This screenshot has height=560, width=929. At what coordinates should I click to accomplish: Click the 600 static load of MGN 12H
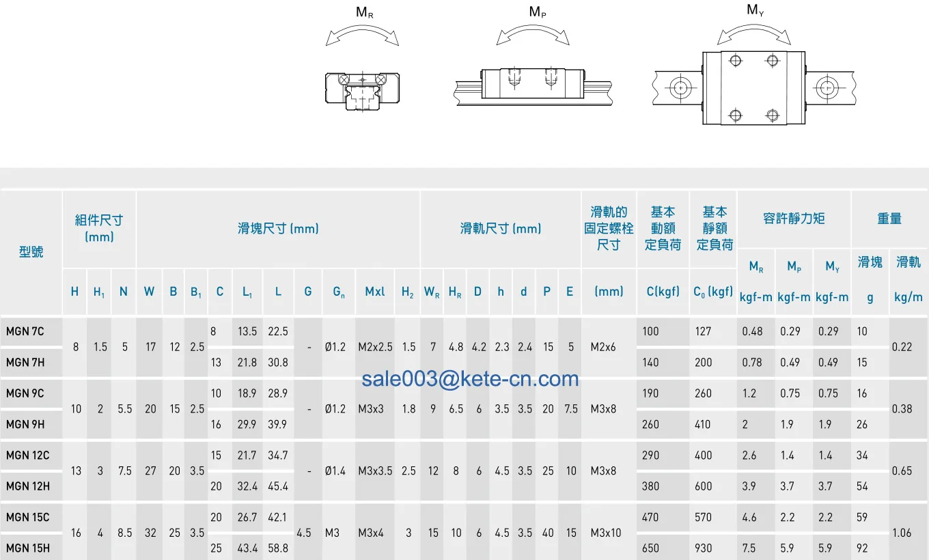pos(704,486)
